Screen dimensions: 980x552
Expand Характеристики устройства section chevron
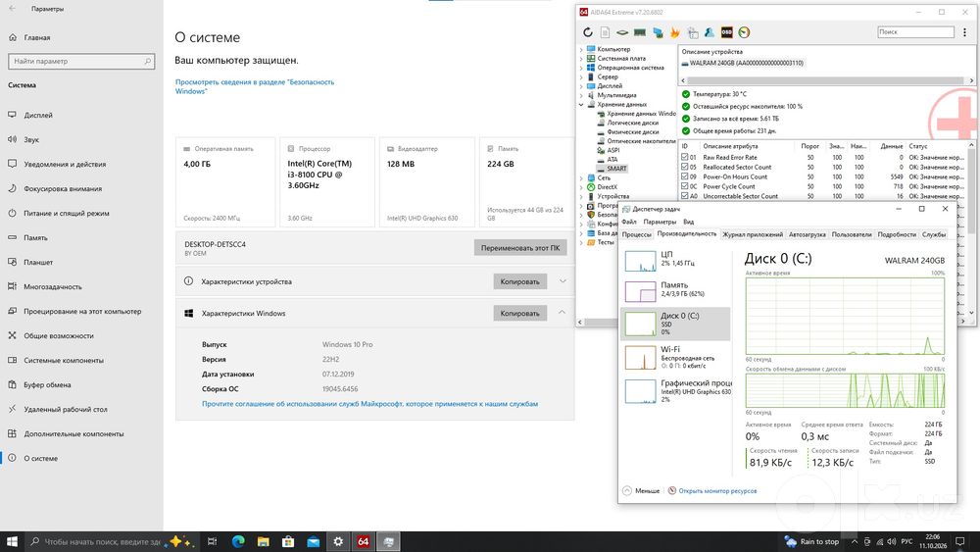[563, 281]
